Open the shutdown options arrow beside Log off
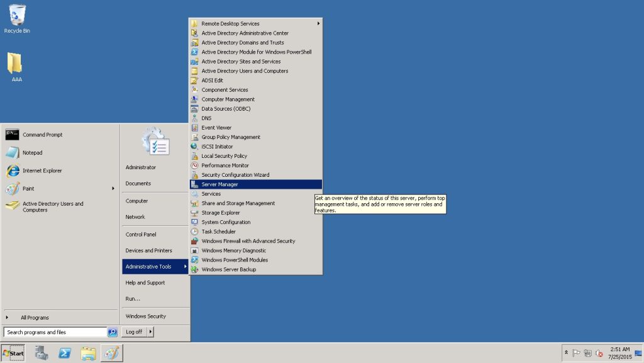 click(x=151, y=332)
